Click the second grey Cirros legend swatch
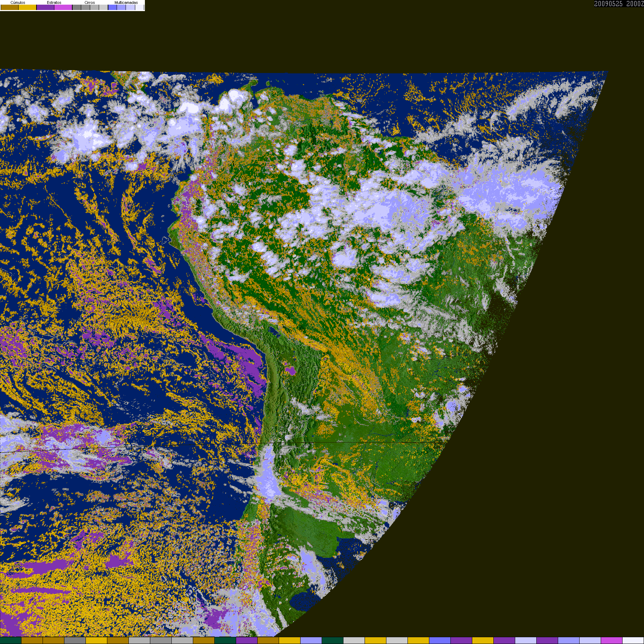 [x=86, y=7]
